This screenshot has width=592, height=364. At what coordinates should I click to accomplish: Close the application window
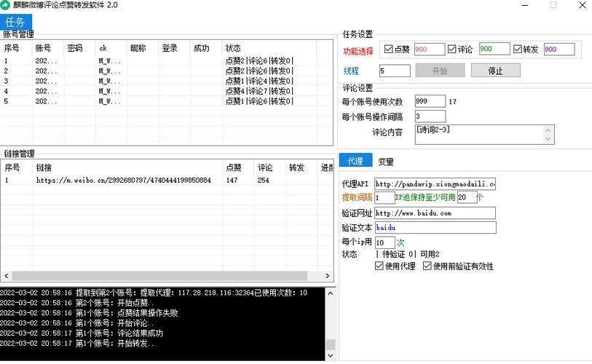tap(583, 5)
